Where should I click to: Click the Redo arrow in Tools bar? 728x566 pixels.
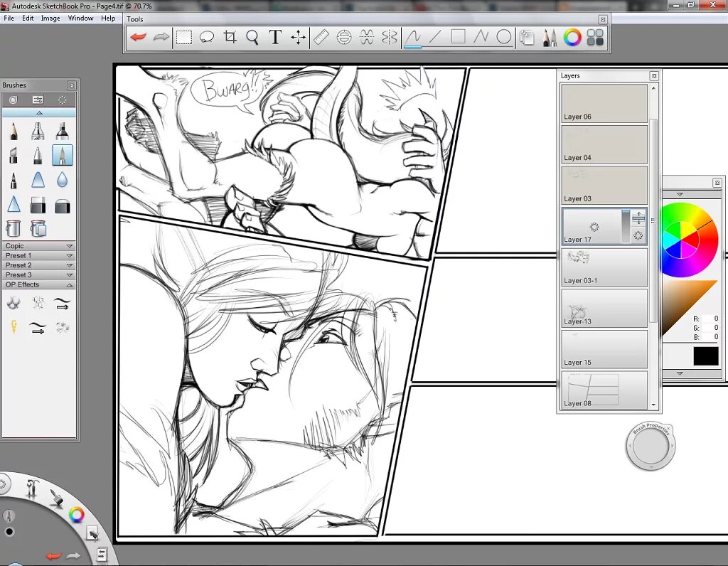[161, 37]
